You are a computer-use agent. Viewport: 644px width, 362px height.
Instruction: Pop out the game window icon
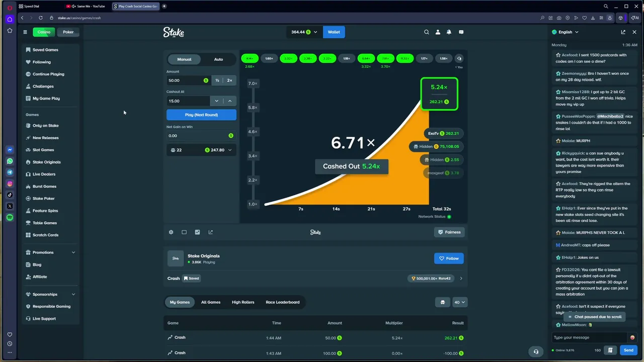coord(210,232)
